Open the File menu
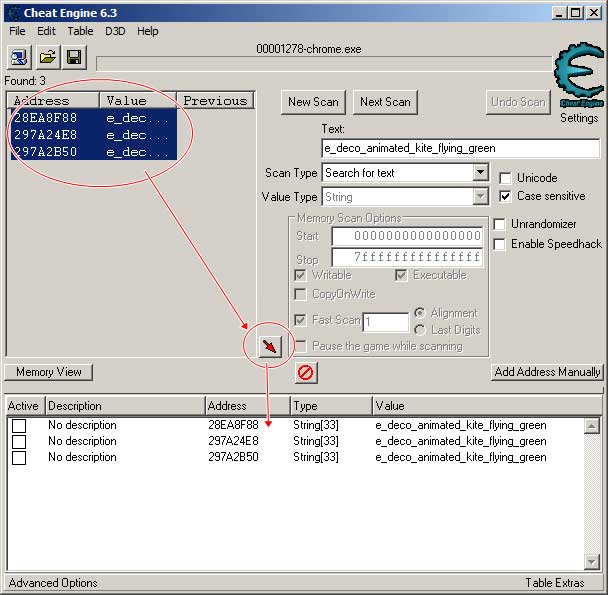This screenshot has width=608, height=595. pyautogui.click(x=17, y=31)
